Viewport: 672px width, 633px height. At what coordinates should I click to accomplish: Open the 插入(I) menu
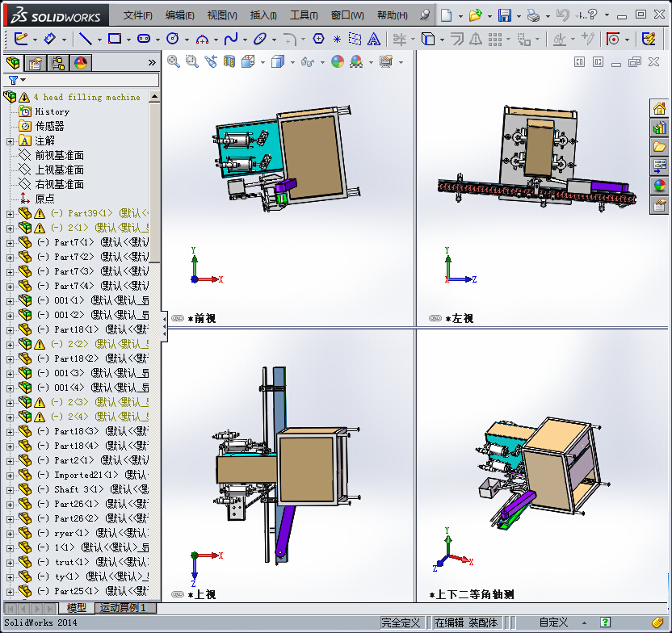coord(263,15)
